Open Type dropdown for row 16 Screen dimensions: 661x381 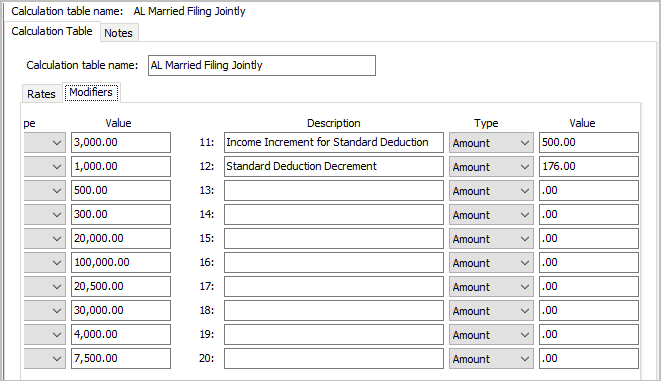[491, 263]
